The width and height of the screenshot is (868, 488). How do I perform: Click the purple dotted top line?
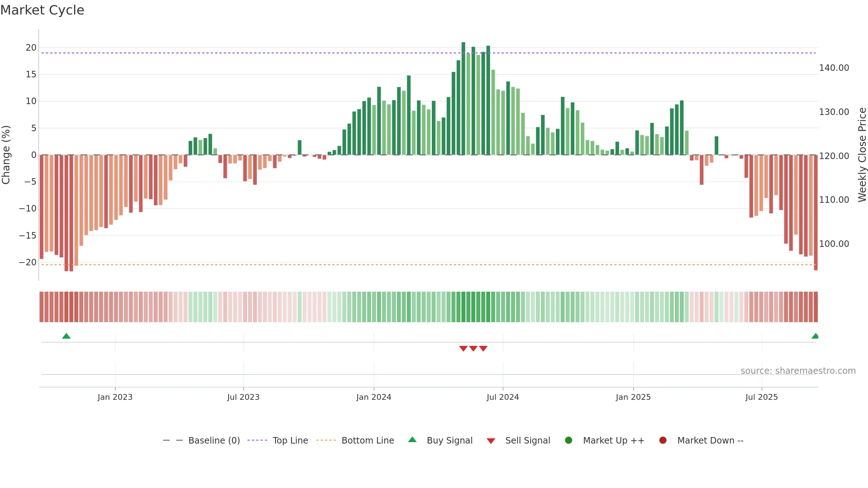(429, 53)
